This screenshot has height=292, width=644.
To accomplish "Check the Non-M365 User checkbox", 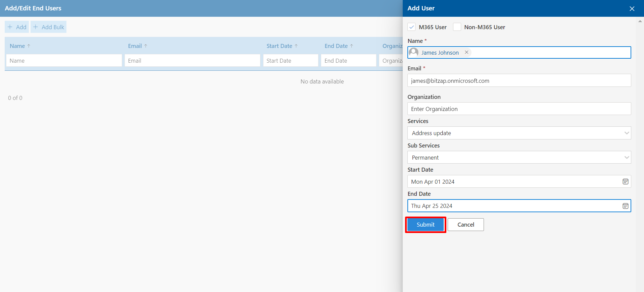I will pyautogui.click(x=457, y=27).
